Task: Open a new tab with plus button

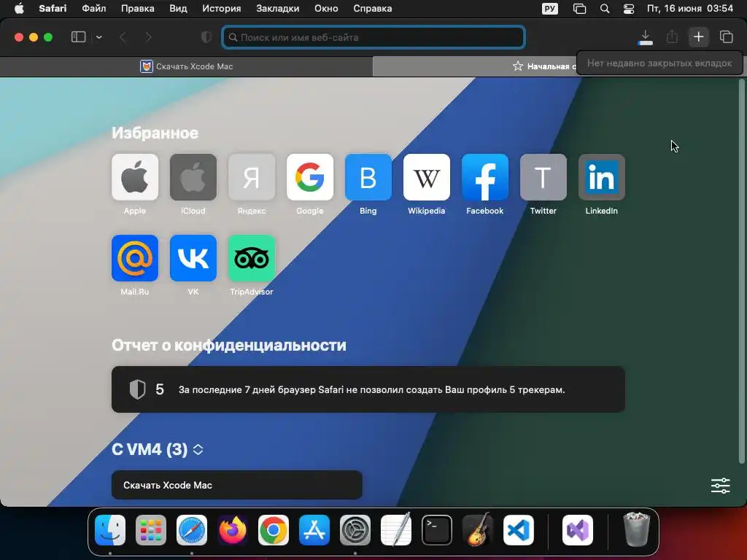Action: [698, 37]
